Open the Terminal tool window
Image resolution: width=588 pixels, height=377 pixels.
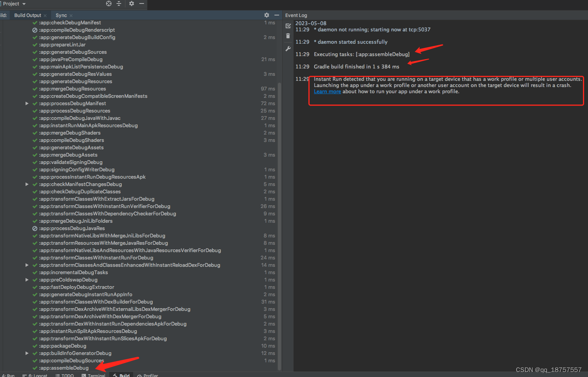96,375
